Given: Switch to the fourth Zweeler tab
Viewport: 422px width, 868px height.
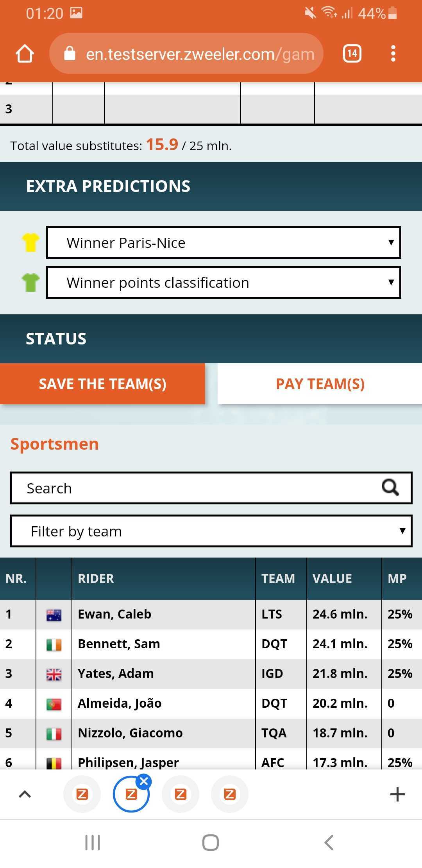Looking at the screenshot, I should click(x=230, y=794).
